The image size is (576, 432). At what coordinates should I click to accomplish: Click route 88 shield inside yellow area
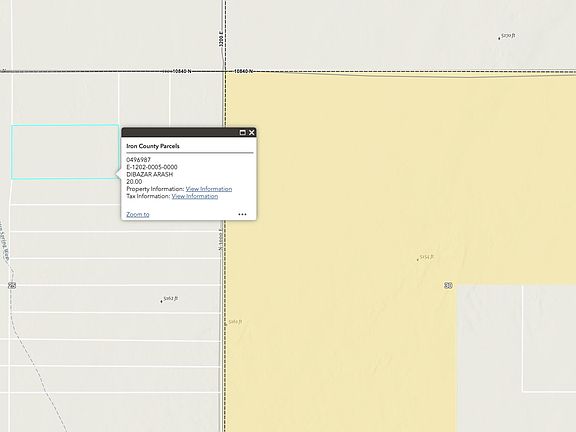click(x=448, y=285)
